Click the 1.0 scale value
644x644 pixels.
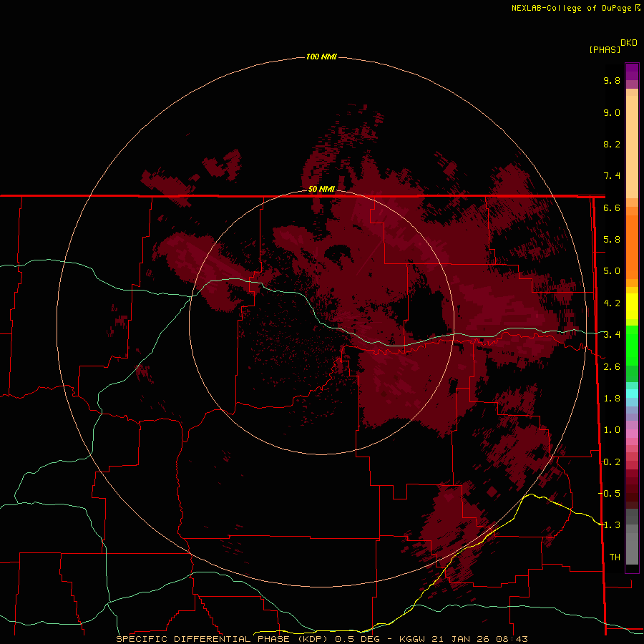point(612,430)
